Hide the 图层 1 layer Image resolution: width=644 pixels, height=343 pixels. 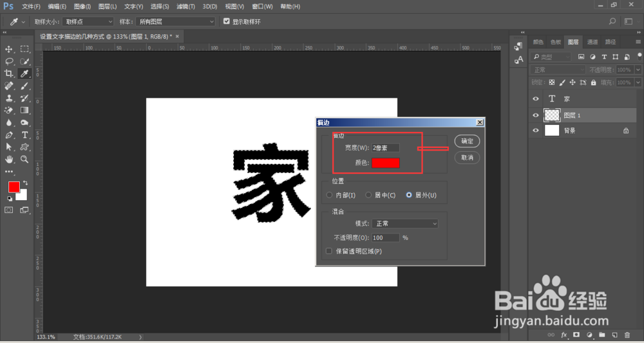point(536,115)
